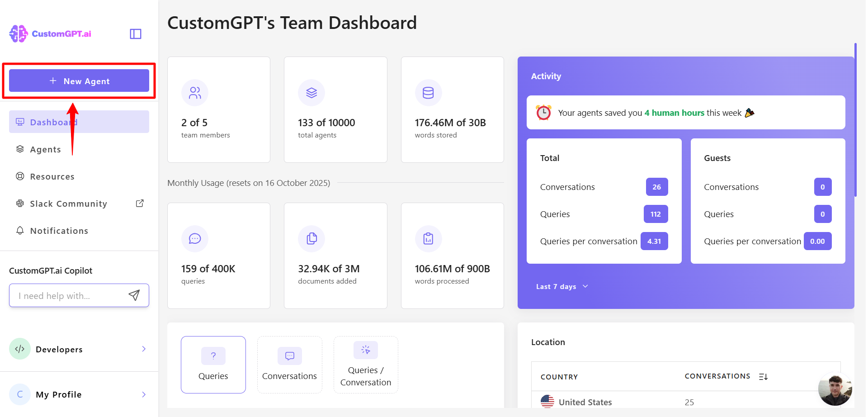Click the Monthly Usage reset date text
The image size is (868, 417).
(x=249, y=183)
